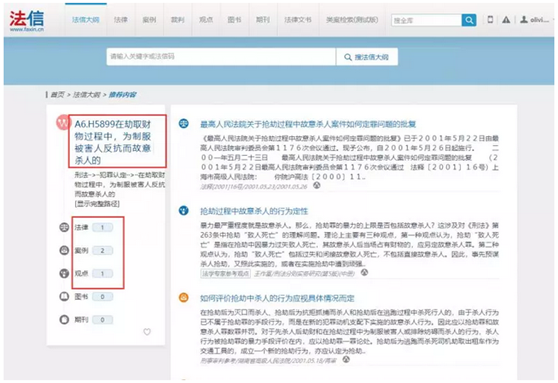Open the 类案检索(测试版) navigation tab
This screenshot has width=558, height=383.
352,20
